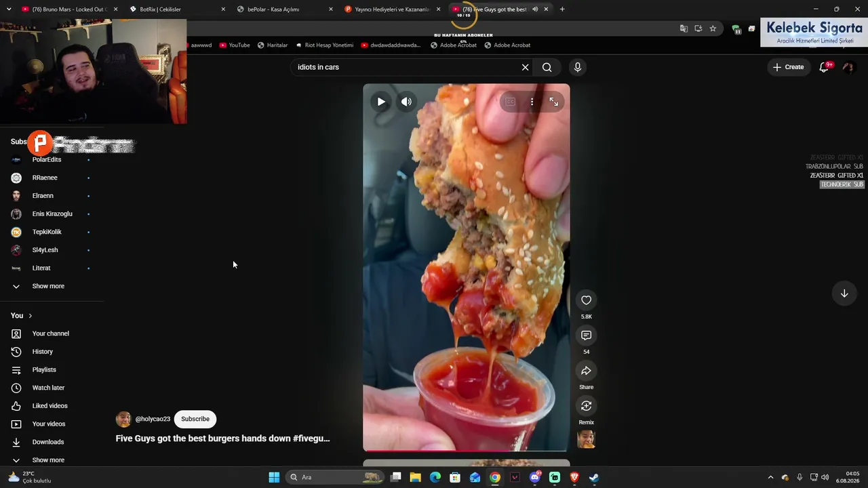Open the comments with 54 replies
Screen dimensions: 868x488
(587, 335)
